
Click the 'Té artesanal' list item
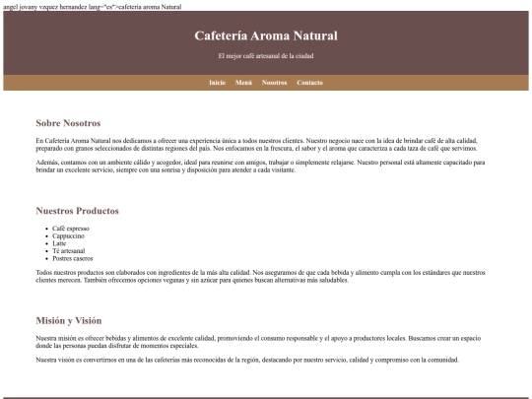(x=69, y=251)
